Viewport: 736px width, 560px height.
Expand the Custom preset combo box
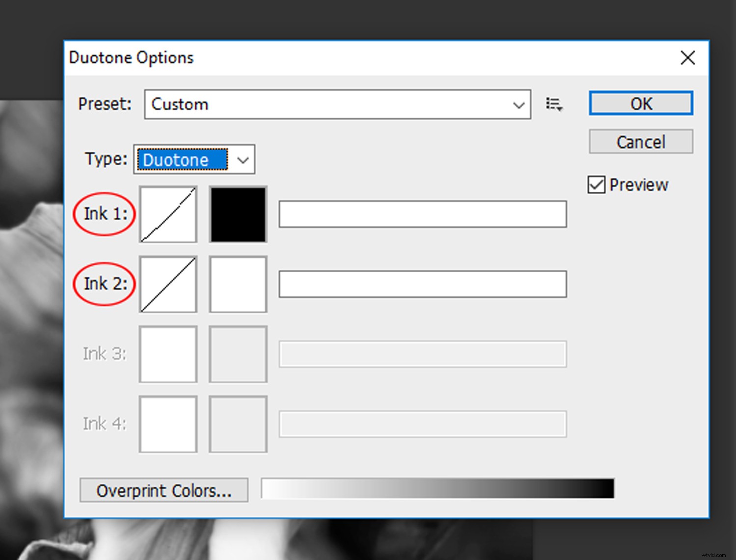coord(337,104)
